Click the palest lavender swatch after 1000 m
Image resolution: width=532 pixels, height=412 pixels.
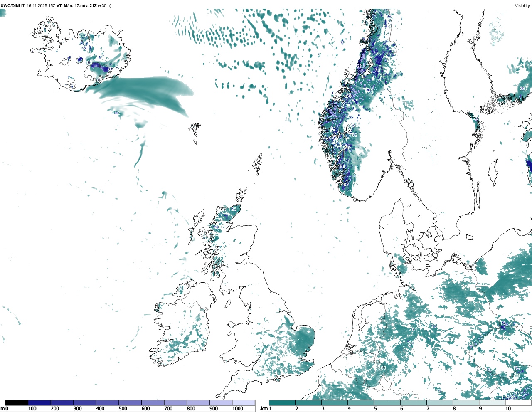[244, 403]
